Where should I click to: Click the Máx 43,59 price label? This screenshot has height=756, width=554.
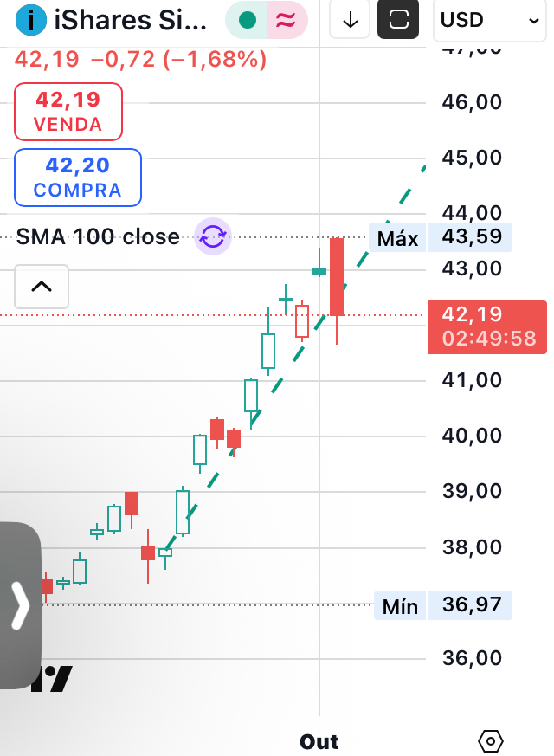[441, 237]
